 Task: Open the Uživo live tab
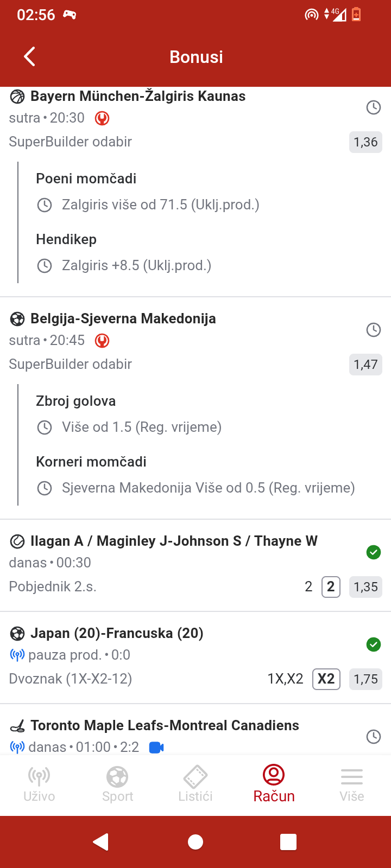39,784
